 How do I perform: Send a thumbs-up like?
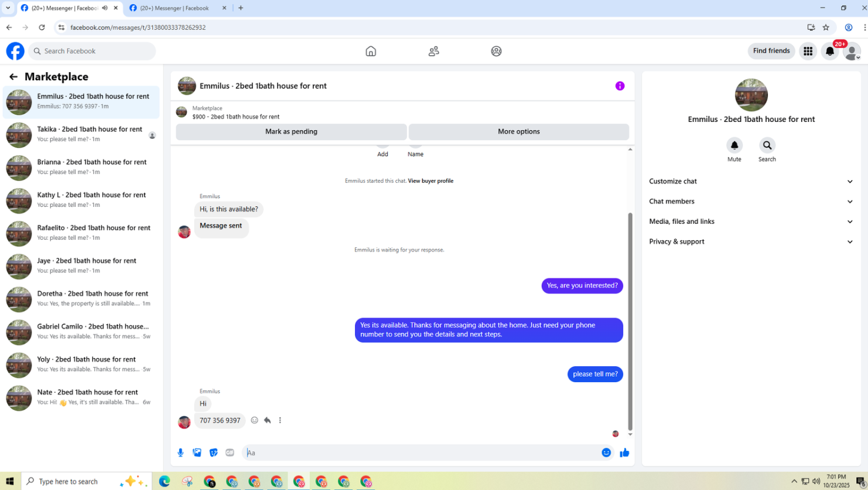(624, 452)
